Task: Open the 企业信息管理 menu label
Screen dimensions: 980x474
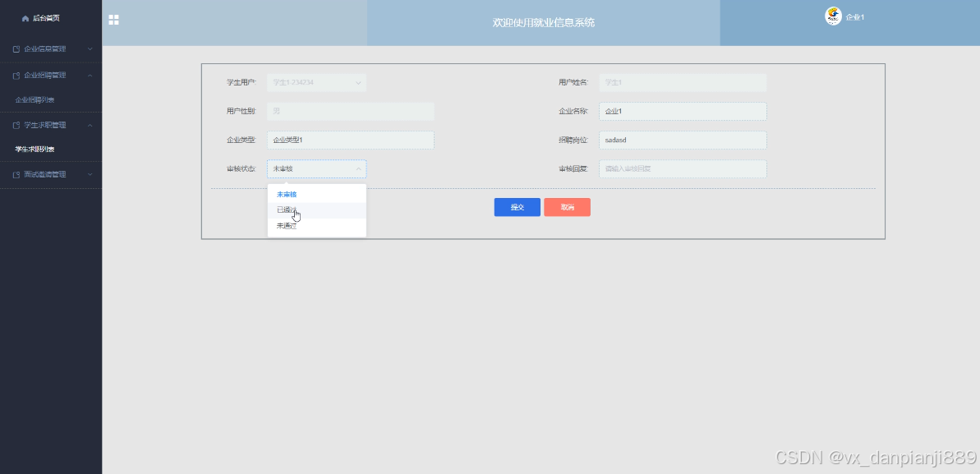Action: [x=45, y=48]
